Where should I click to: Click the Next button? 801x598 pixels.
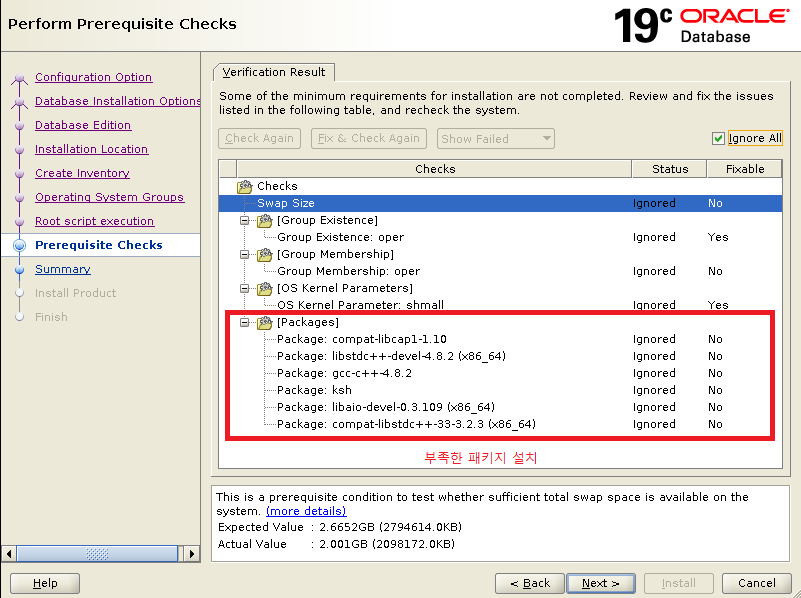(x=601, y=583)
